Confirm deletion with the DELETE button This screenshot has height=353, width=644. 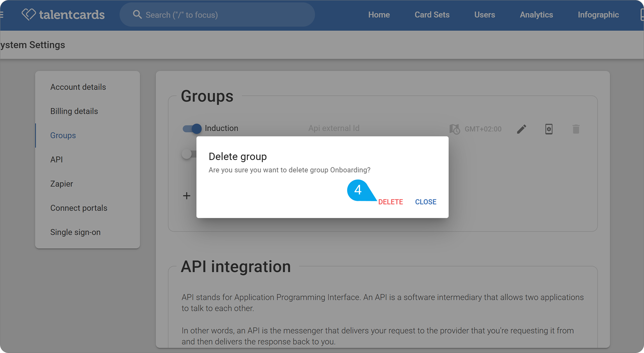(x=391, y=202)
